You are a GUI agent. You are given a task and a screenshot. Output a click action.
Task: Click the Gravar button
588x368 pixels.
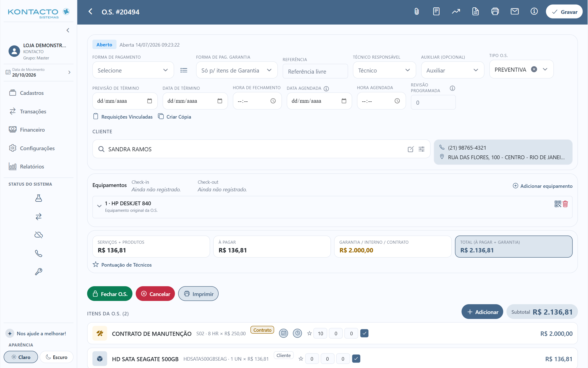point(564,12)
